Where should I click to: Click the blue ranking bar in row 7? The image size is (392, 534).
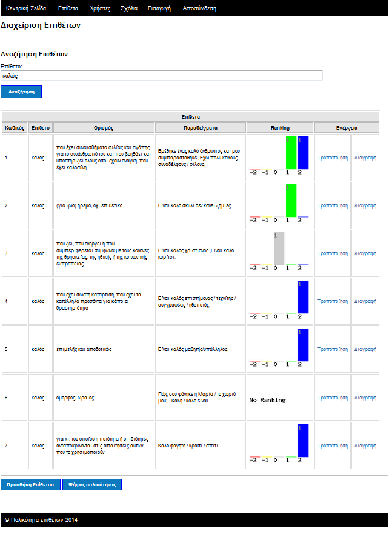[x=303, y=441]
